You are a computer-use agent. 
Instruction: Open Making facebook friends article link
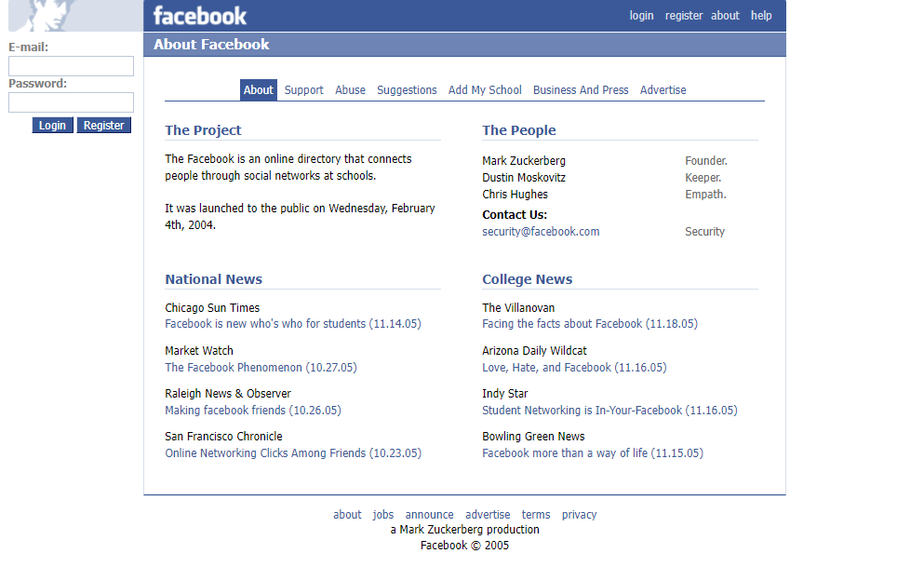click(253, 411)
